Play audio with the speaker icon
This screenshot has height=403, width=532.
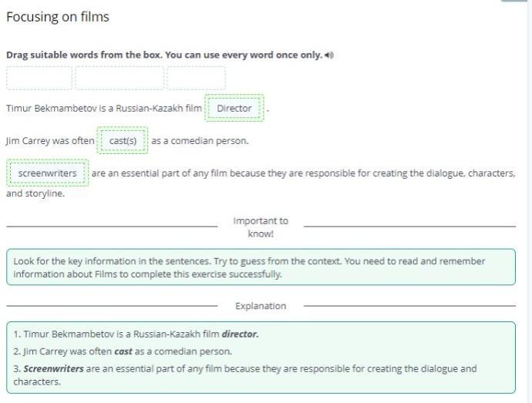[x=329, y=55]
